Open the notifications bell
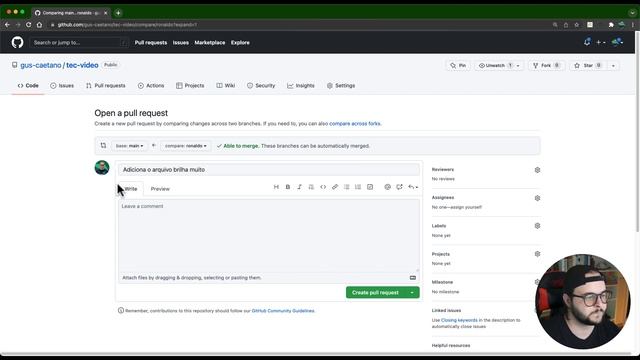This screenshot has width=640, height=360. [587, 42]
